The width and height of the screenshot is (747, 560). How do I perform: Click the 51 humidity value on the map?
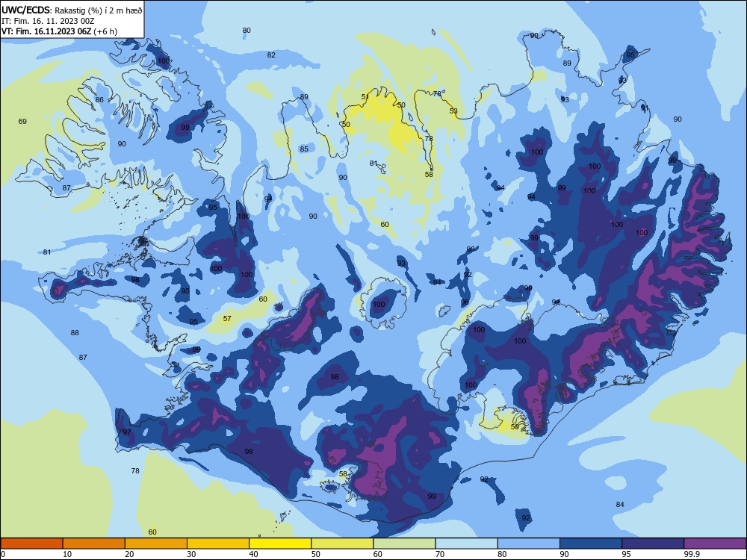[365, 96]
